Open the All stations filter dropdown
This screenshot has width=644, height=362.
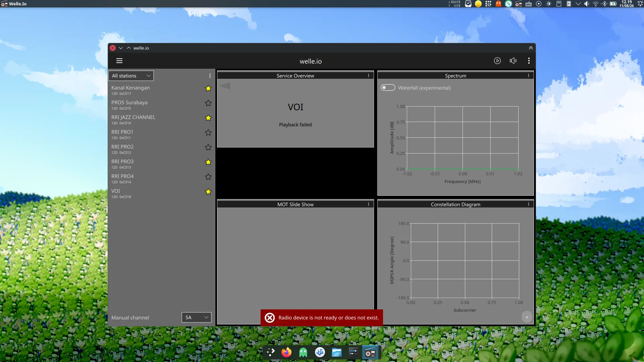point(131,76)
